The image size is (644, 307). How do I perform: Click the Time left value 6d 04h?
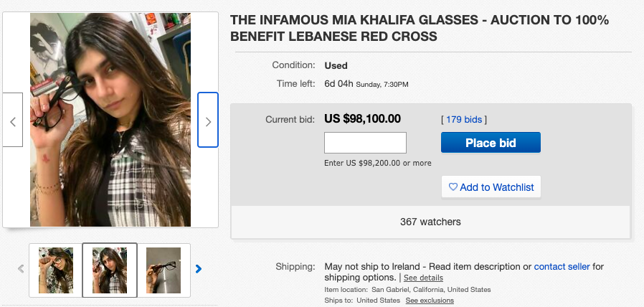tap(338, 84)
